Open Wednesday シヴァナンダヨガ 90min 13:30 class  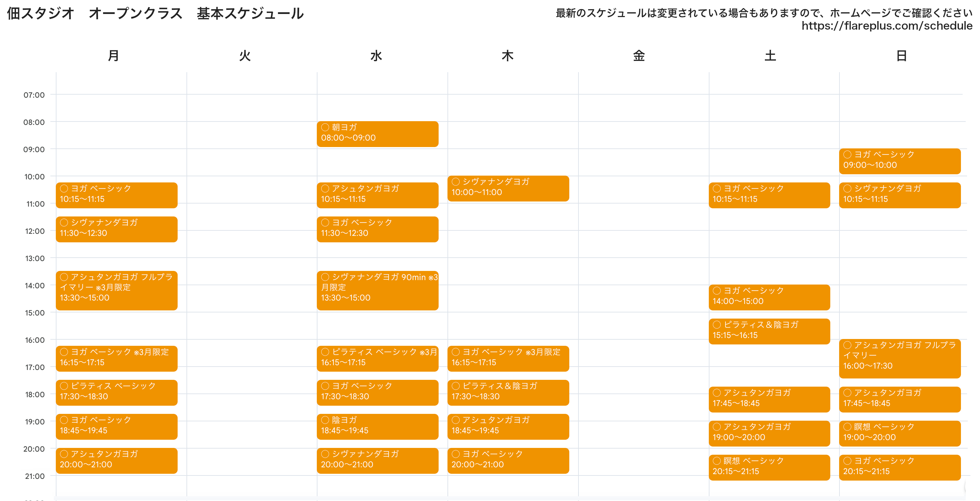pos(377,290)
